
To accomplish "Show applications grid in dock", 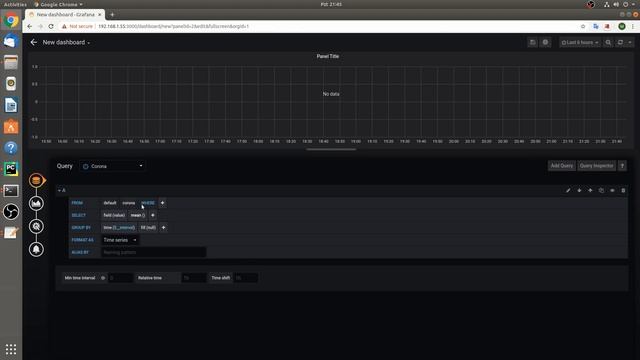I will pyautogui.click(x=11, y=349).
